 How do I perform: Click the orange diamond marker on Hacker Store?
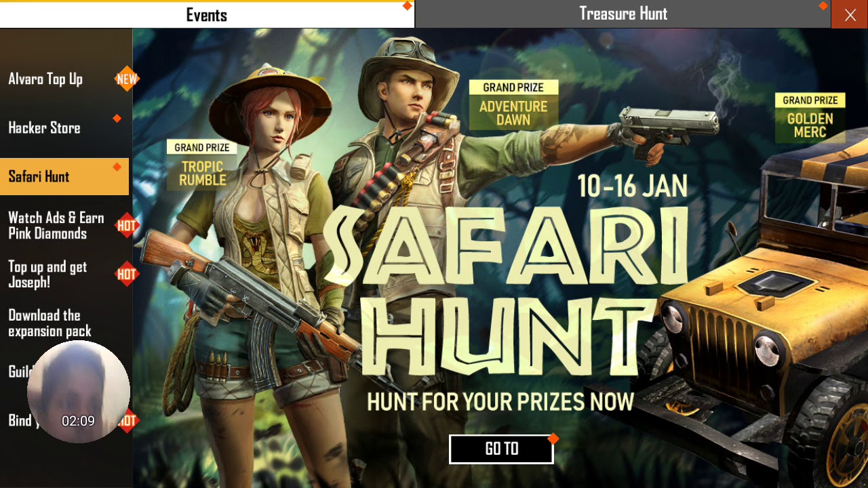coord(117,119)
